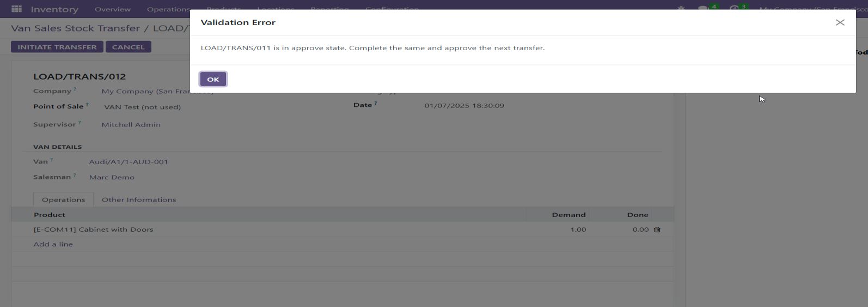868x307 pixels.
Task: Close the Validation Error dialog
Action: pos(840,22)
